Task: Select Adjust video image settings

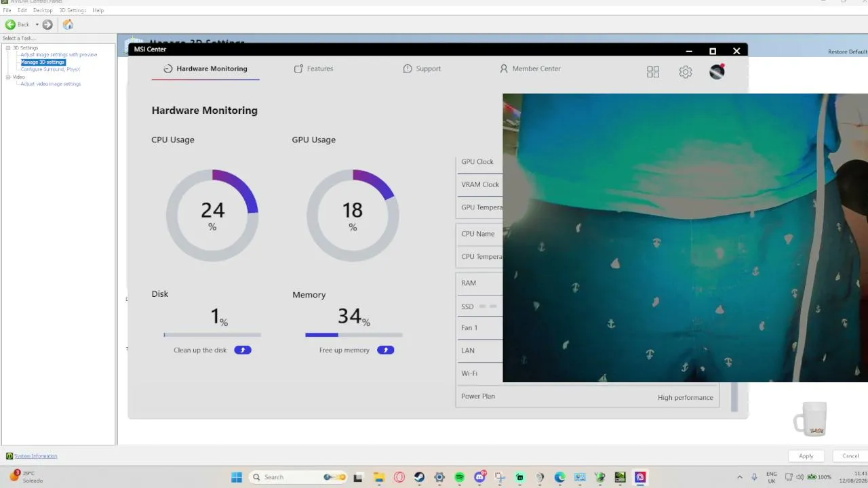Action: 51,84
